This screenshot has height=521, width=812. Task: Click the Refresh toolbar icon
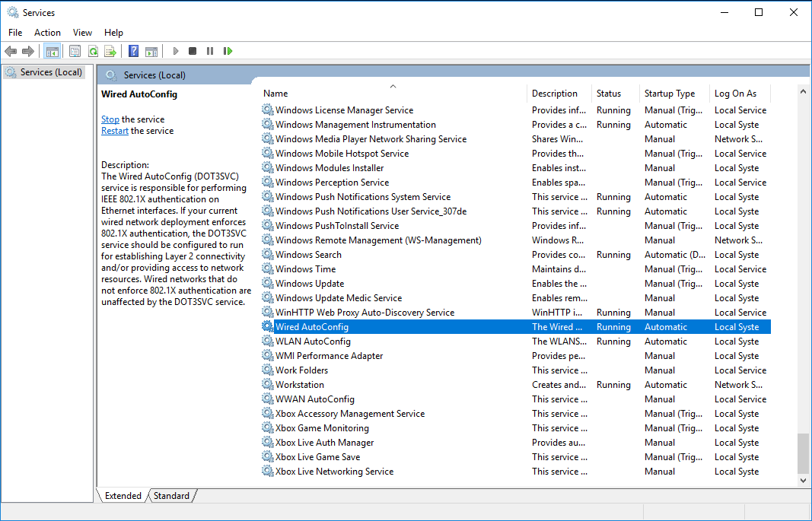pyautogui.click(x=93, y=51)
